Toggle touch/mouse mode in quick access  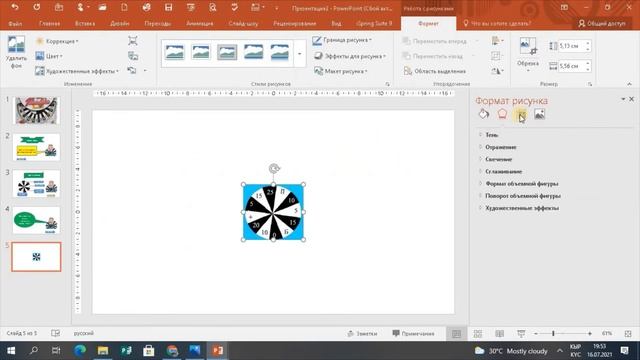click(x=82, y=7)
